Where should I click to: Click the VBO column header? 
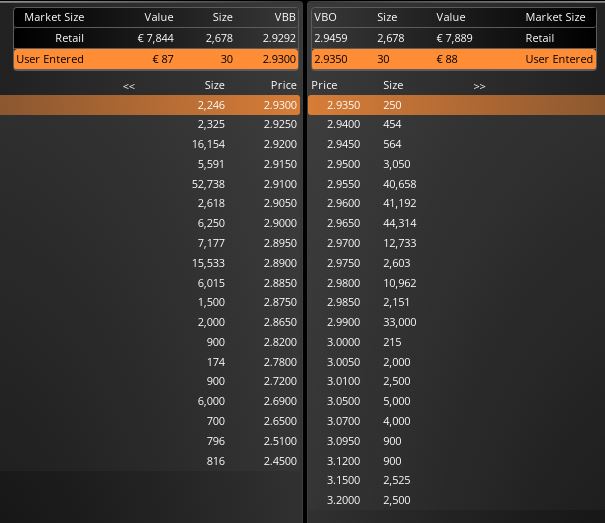pyautogui.click(x=325, y=17)
